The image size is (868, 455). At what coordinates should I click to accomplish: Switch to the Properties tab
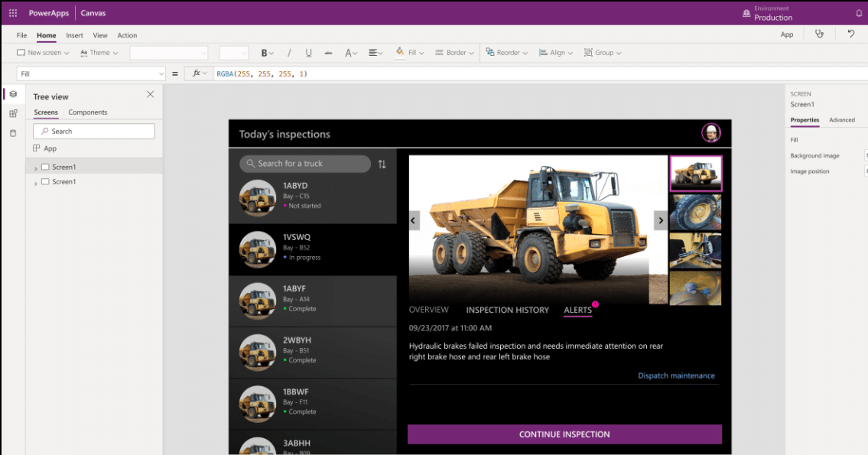pyautogui.click(x=805, y=120)
